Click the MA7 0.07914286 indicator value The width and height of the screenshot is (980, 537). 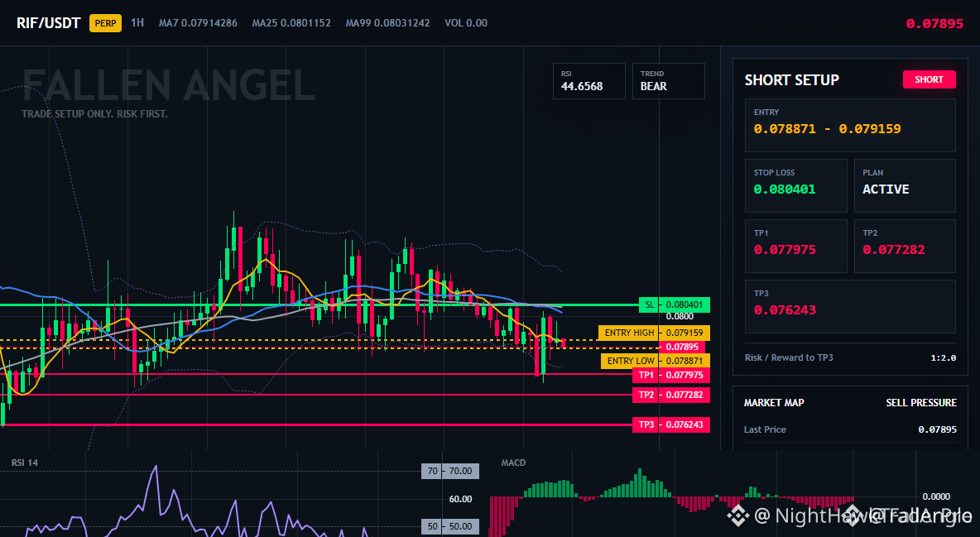pyautogui.click(x=198, y=23)
